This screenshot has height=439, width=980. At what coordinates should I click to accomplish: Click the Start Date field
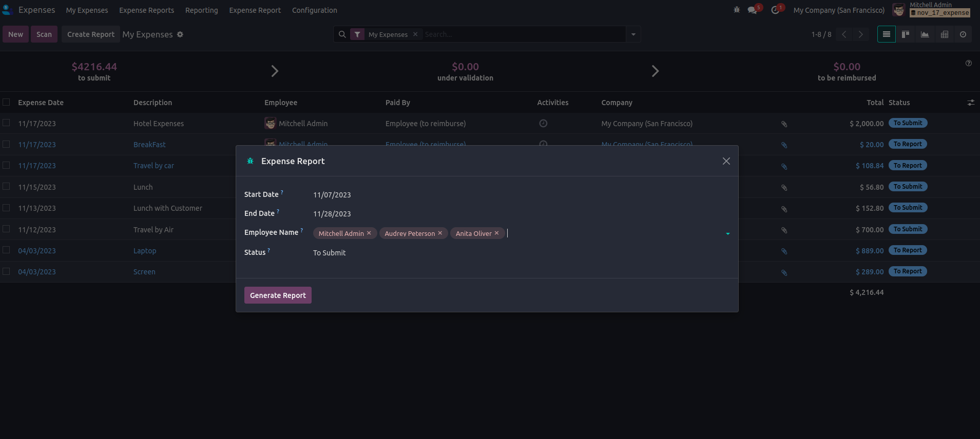coord(522,195)
